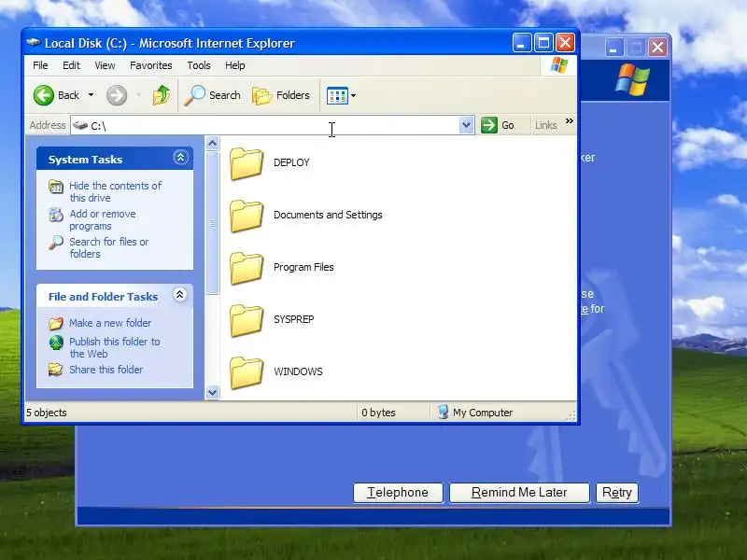Click the grayed Forward arrow button

(117, 95)
